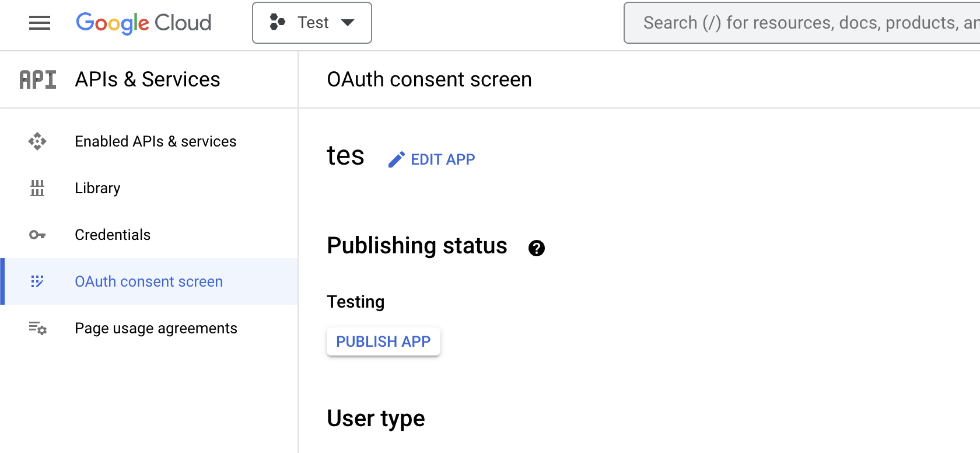The width and height of the screenshot is (980, 453).
Task: Open Publishing status help question mark
Action: pos(536,248)
